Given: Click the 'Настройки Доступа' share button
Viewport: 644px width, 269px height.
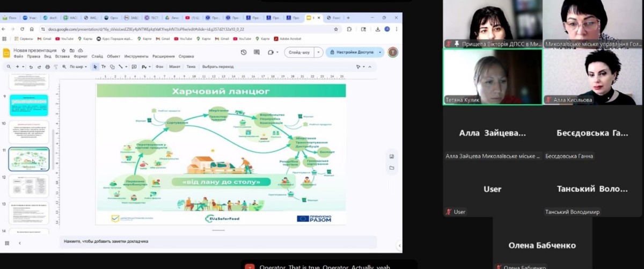Looking at the screenshot, I should tap(353, 52).
